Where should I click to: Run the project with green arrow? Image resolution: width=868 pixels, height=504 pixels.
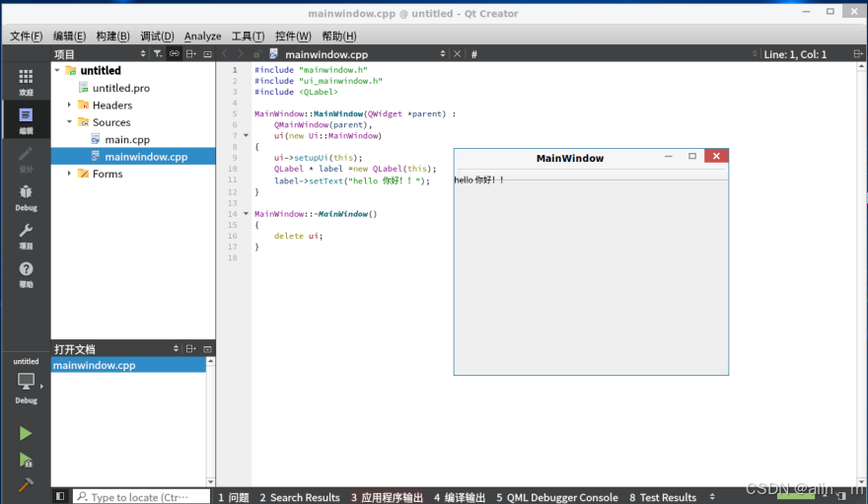point(25,433)
